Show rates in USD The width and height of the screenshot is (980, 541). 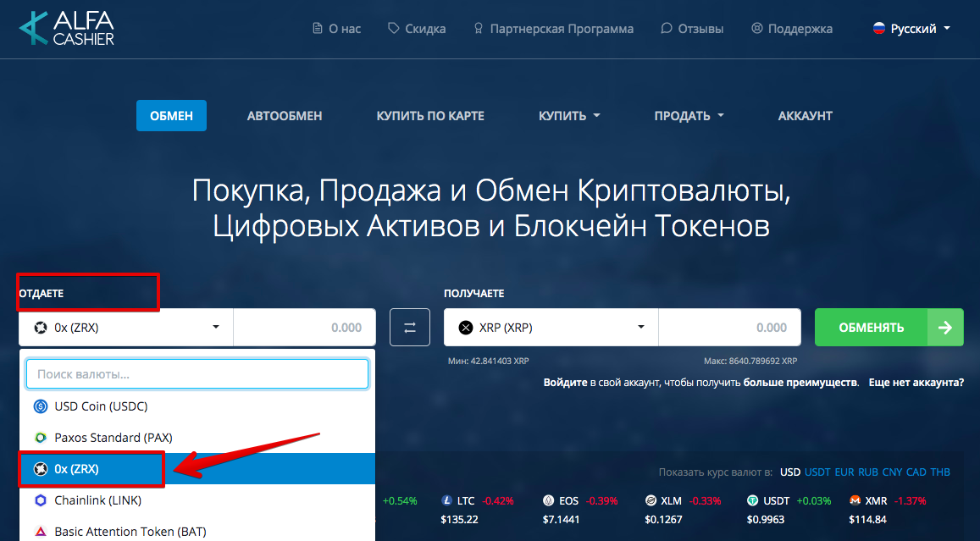[790, 472]
